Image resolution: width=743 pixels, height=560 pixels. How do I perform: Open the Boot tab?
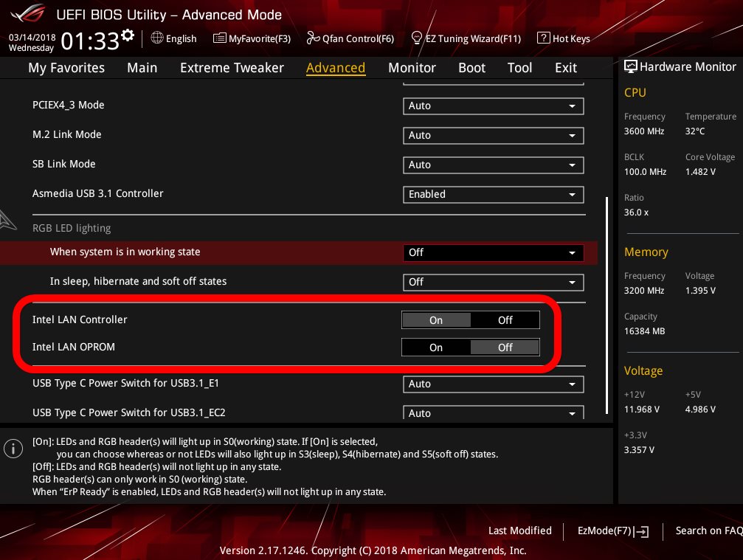click(471, 68)
